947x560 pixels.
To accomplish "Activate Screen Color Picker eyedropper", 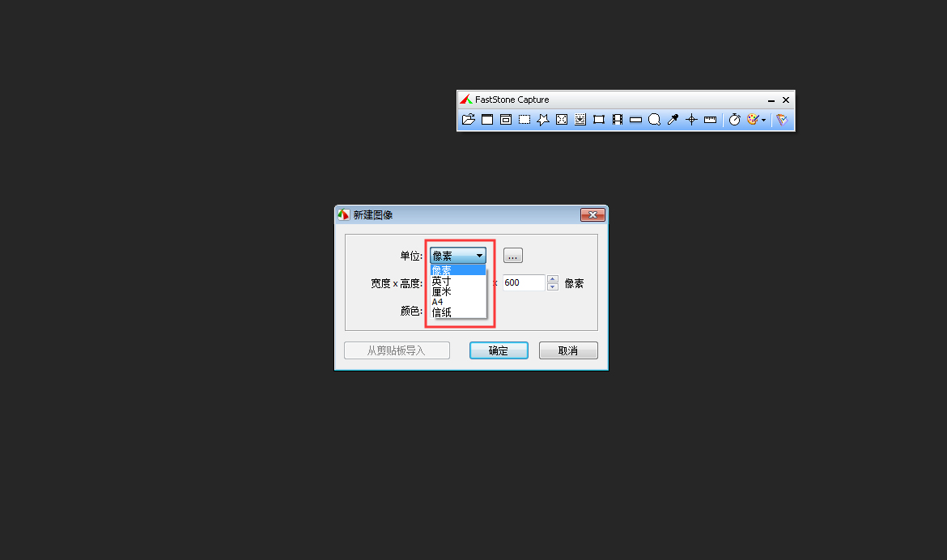I will coord(673,120).
